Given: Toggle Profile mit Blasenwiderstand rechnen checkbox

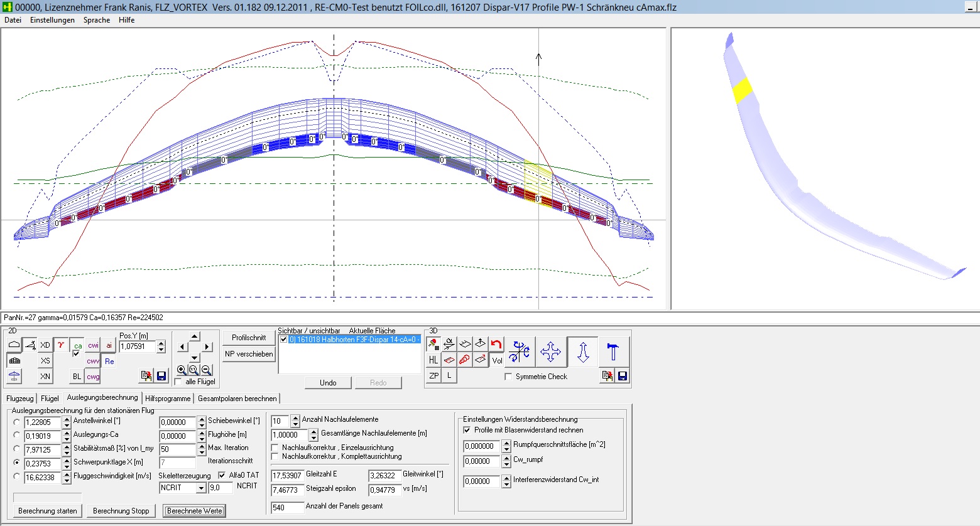Looking at the screenshot, I should pyautogui.click(x=467, y=430).
